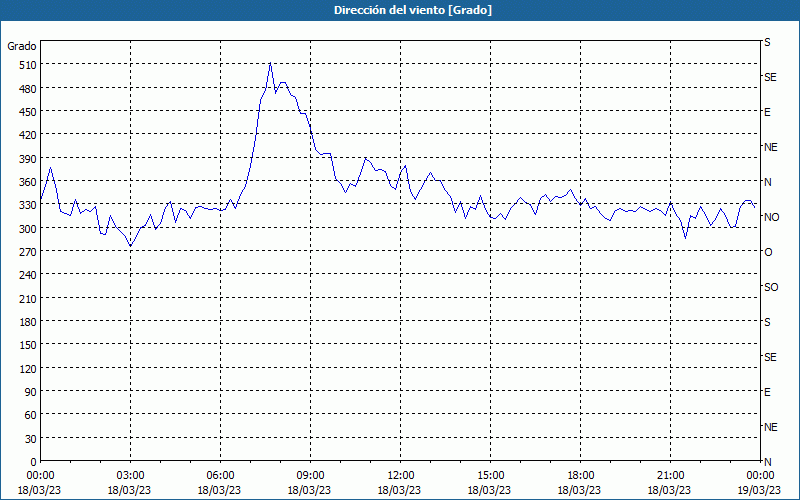Viewport: 800px width, 500px height.
Task: Click the 270 label on the left axis
Action: pos(28,252)
